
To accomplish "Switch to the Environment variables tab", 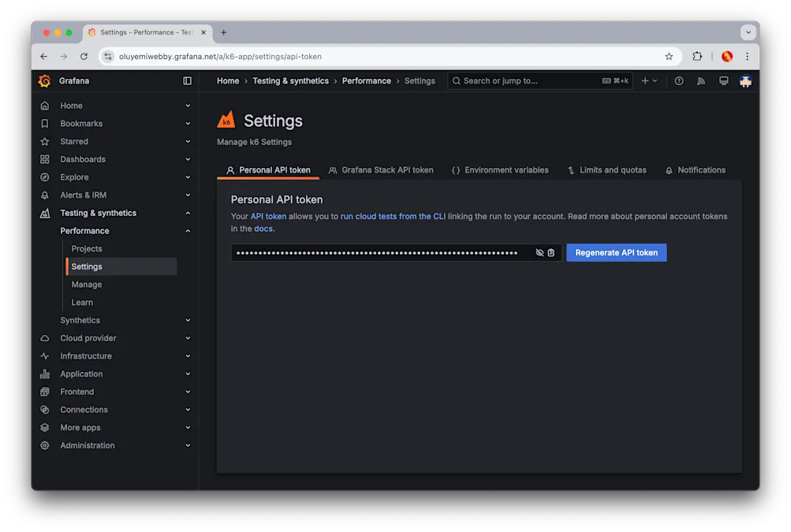I will pyautogui.click(x=501, y=169).
